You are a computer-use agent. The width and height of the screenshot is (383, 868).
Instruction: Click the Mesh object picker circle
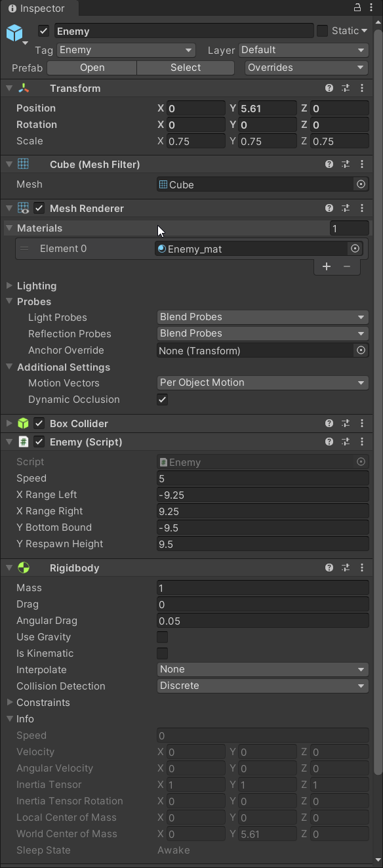pos(361,185)
